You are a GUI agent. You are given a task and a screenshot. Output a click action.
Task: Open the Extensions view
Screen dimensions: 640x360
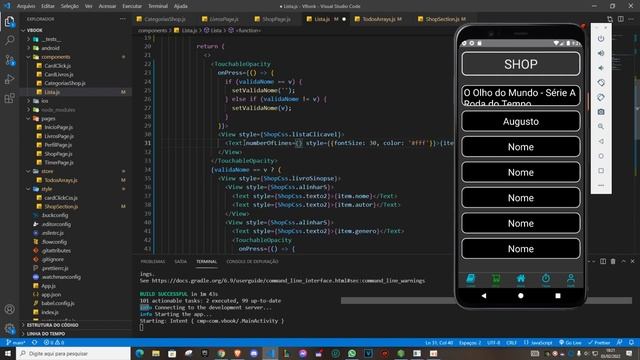point(9,98)
